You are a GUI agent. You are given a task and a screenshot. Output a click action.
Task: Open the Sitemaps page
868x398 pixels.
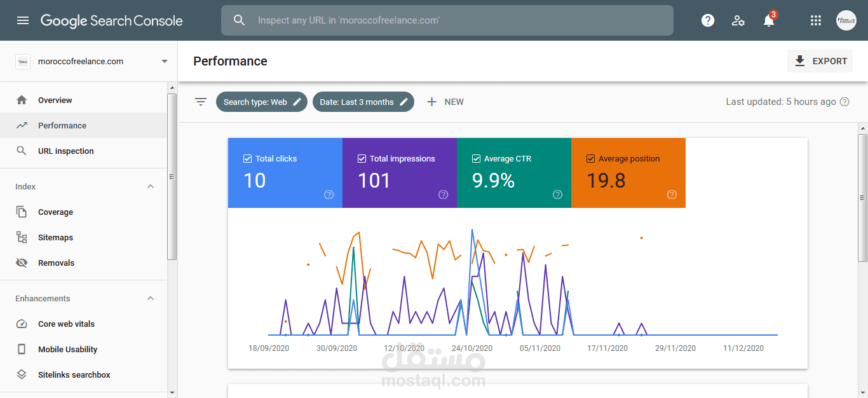pyautogui.click(x=83, y=237)
